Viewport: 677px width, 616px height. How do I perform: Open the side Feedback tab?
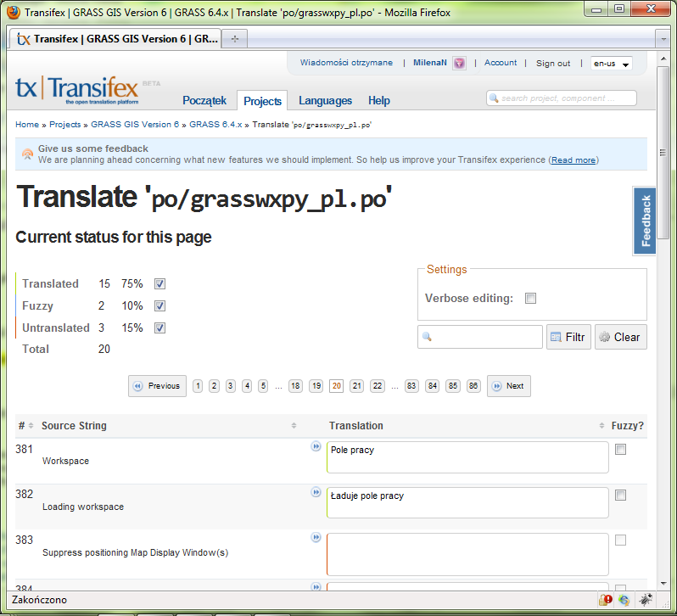pos(645,221)
